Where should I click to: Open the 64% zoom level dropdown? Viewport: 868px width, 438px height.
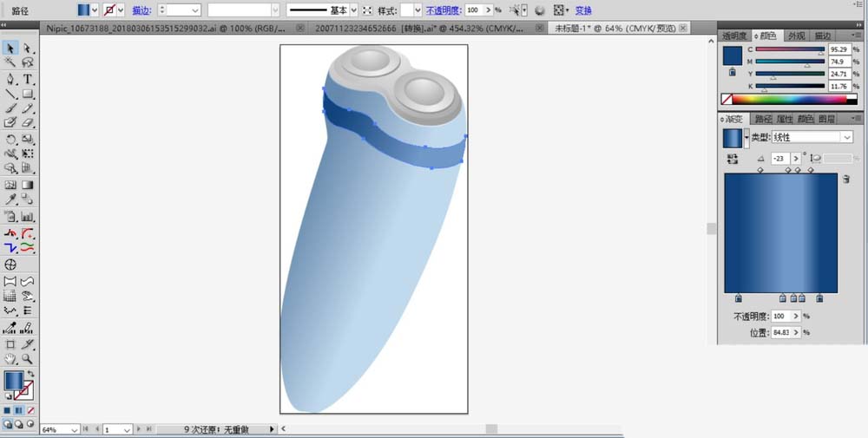click(74, 429)
